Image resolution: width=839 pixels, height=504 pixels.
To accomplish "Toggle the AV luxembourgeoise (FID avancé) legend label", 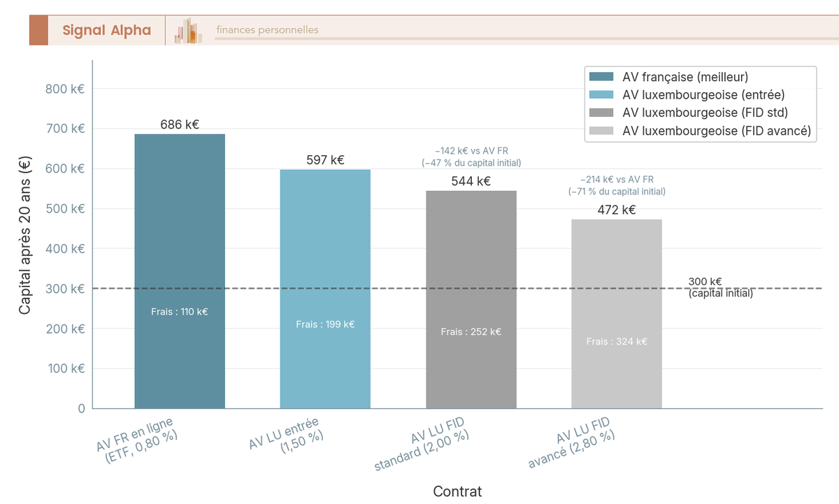I will [716, 131].
